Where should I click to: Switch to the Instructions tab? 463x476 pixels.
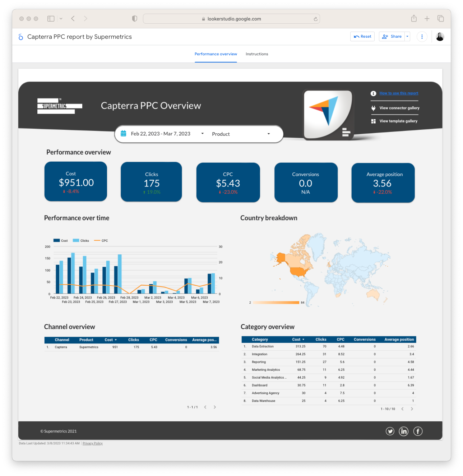click(x=257, y=54)
